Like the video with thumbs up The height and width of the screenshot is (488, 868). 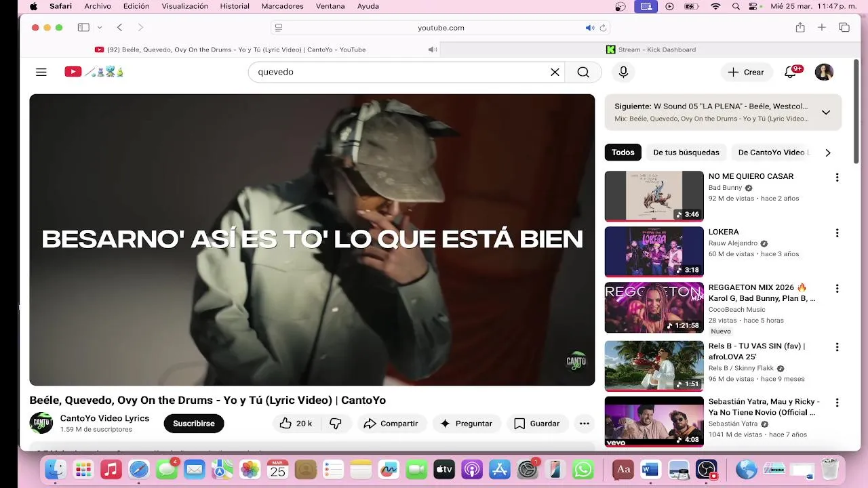tap(296, 424)
